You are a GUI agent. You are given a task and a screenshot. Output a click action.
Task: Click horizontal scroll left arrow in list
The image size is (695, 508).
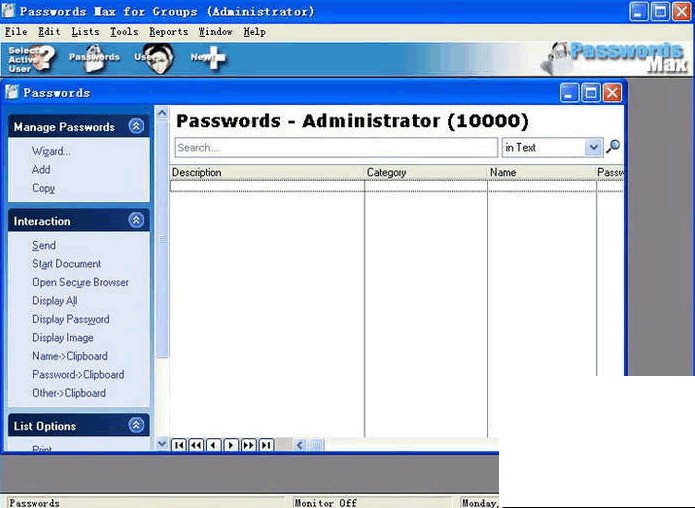point(300,445)
